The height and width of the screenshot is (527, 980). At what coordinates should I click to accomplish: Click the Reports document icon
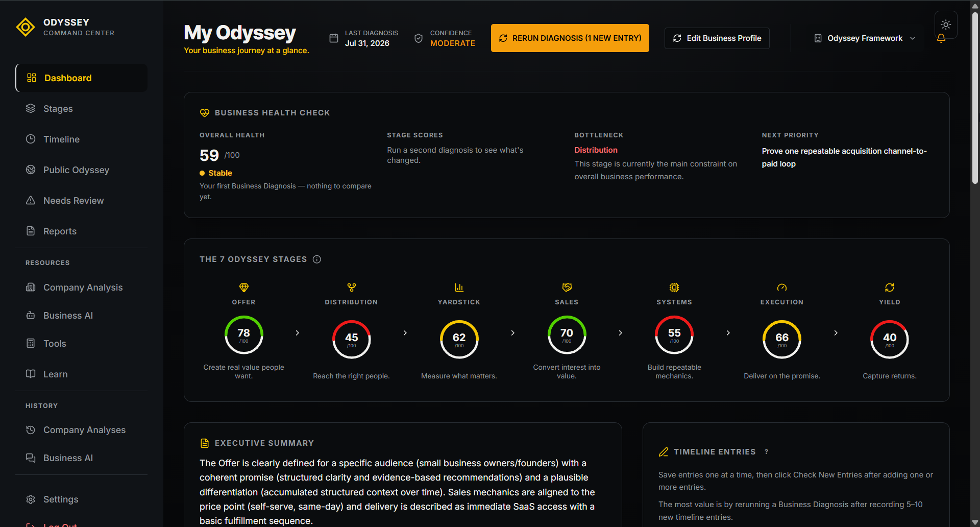pyautogui.click(x=31, y=231)
